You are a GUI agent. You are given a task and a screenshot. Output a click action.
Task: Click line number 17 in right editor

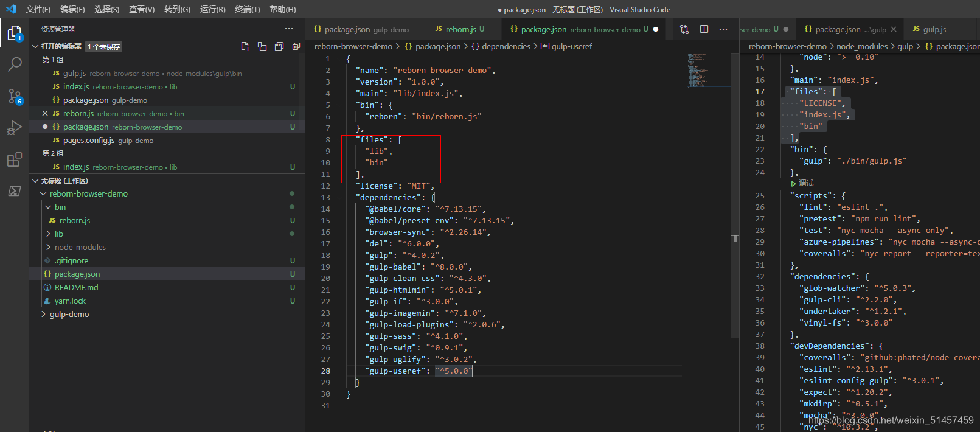click(760, 91)
